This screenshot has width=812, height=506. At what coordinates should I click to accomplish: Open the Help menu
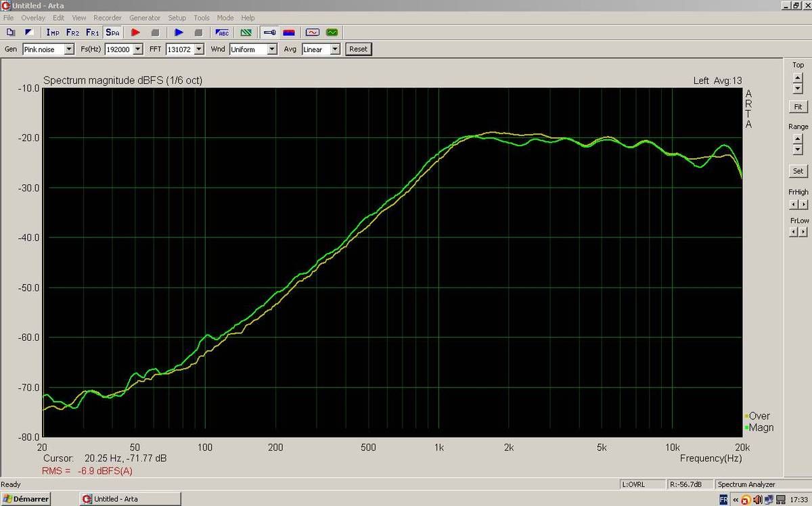pyautogui.click(x=248, y=18)
